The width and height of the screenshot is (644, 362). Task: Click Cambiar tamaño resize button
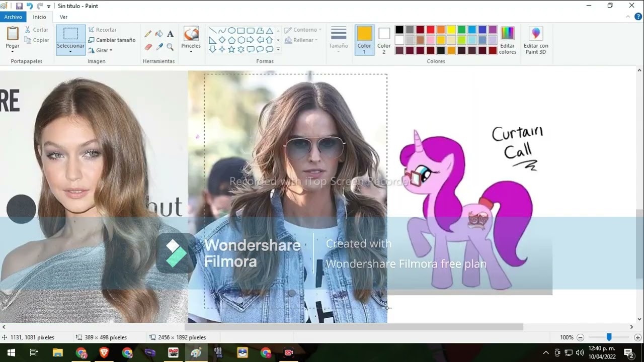tap(112, 40)
